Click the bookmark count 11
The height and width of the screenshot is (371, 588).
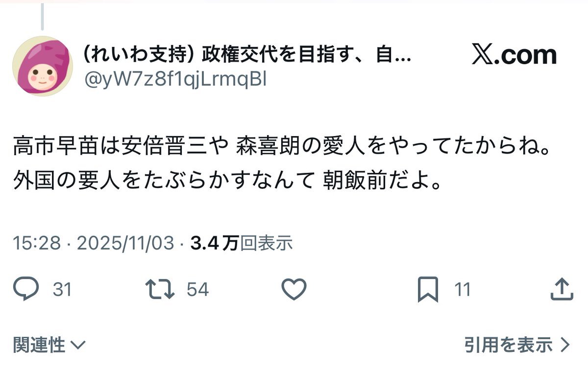tap(463, 290)
